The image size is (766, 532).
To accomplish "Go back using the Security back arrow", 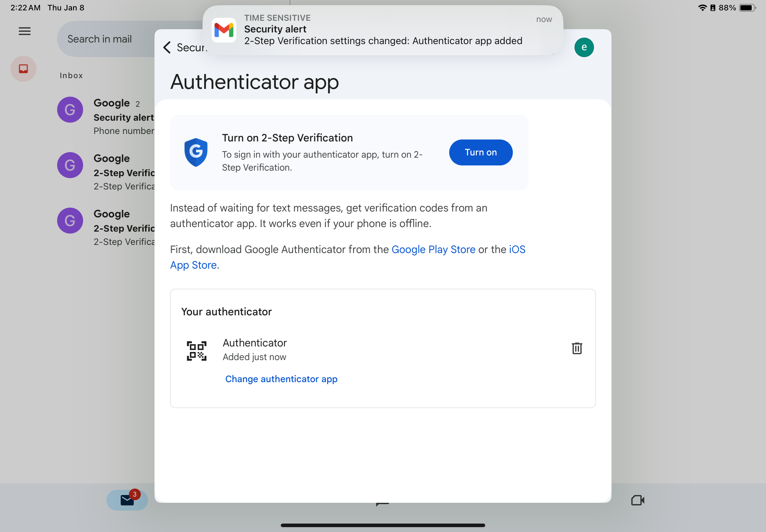I will pos(167,47).
